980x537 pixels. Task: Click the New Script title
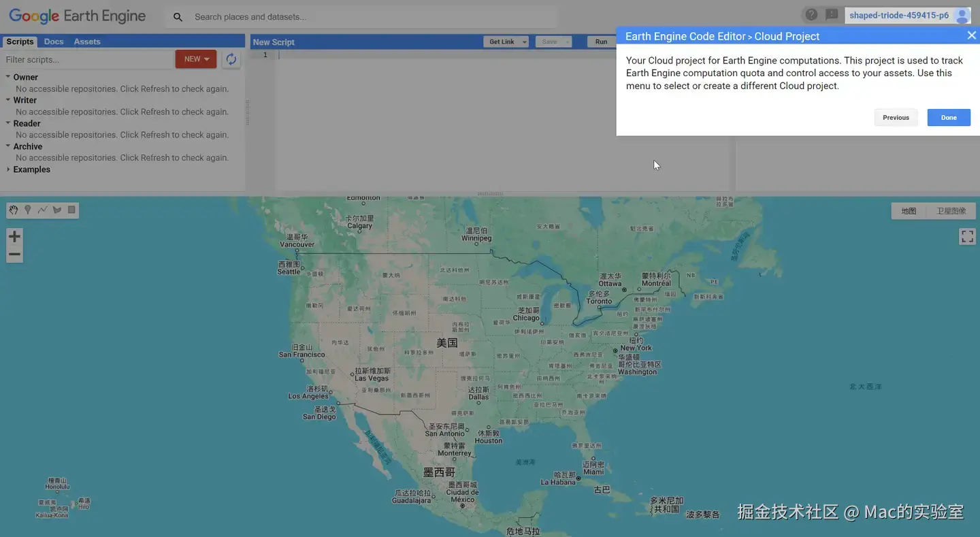(274, 42)
